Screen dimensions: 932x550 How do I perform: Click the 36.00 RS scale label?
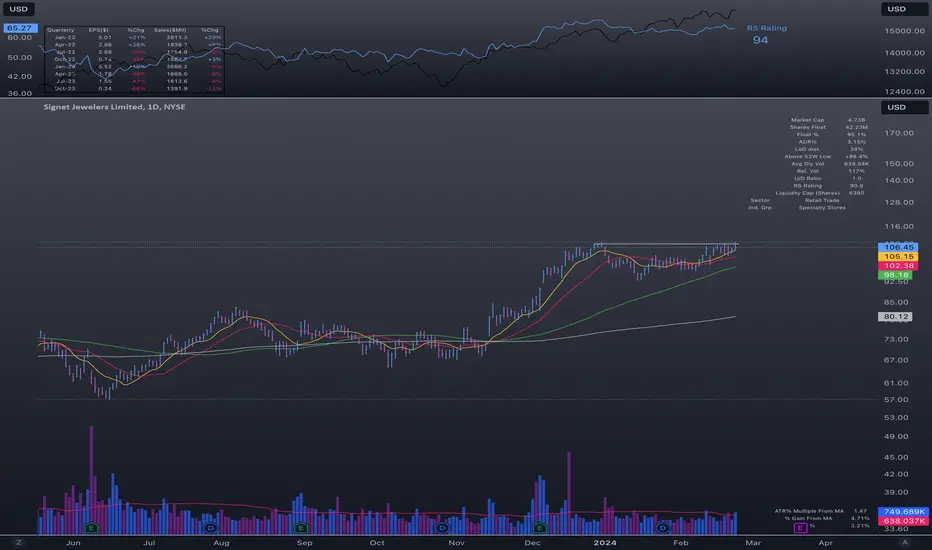pyautogui.click(x=19, y=93)
